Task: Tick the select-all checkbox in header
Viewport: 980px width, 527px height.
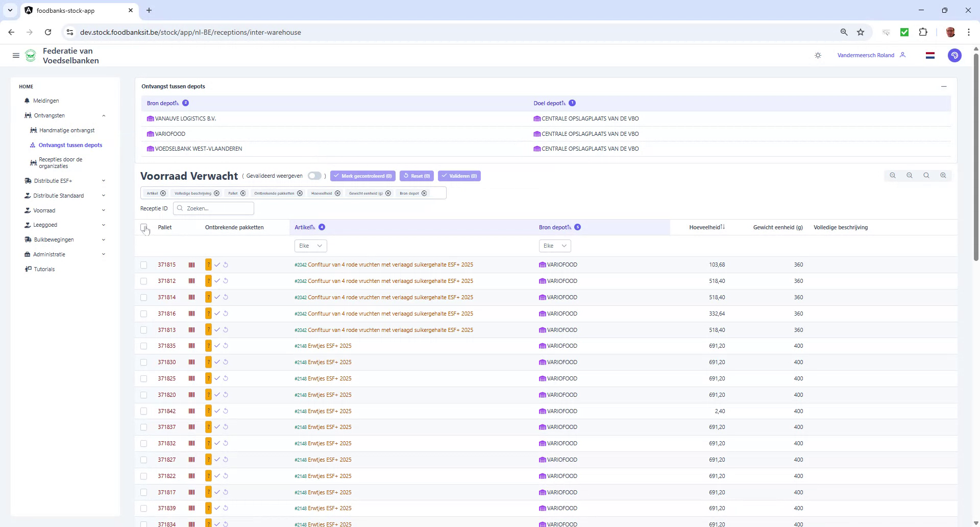Action: pos(143,227)
